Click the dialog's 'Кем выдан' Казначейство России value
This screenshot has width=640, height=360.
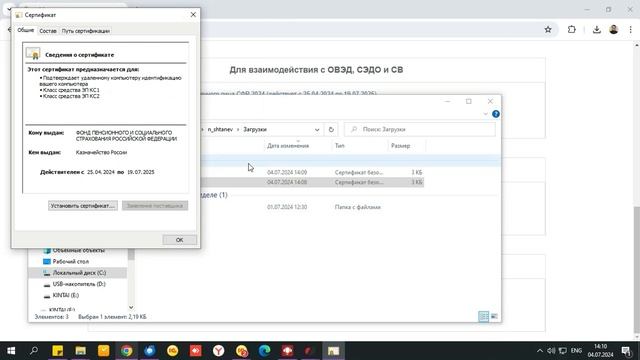[x=101, y=152]
